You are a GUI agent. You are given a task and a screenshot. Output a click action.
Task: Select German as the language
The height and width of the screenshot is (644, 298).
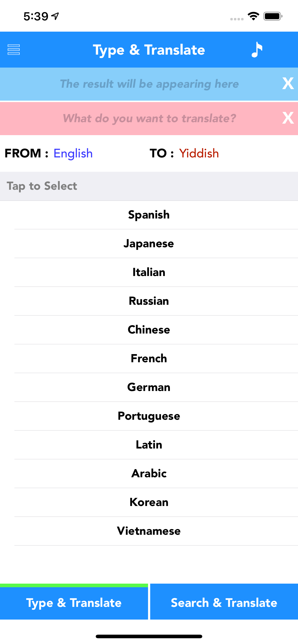click(x=149, y=387)
